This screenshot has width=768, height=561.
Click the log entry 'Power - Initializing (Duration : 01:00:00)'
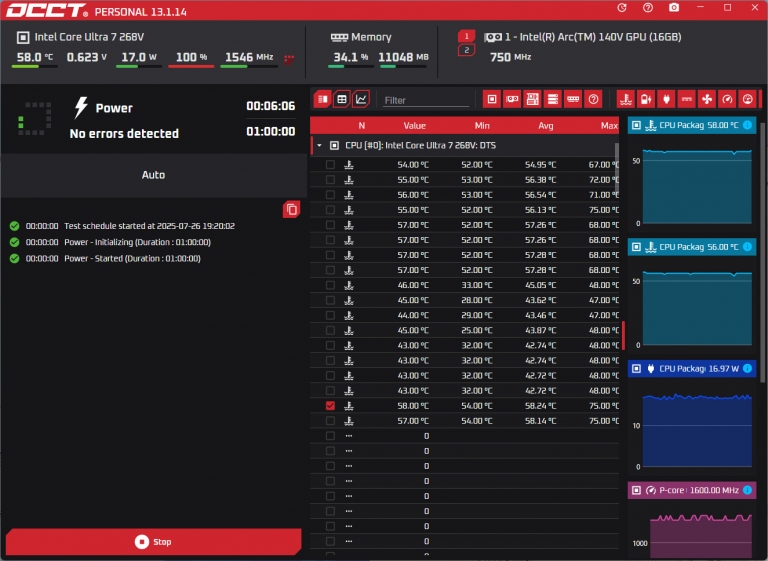pos(138,242)
